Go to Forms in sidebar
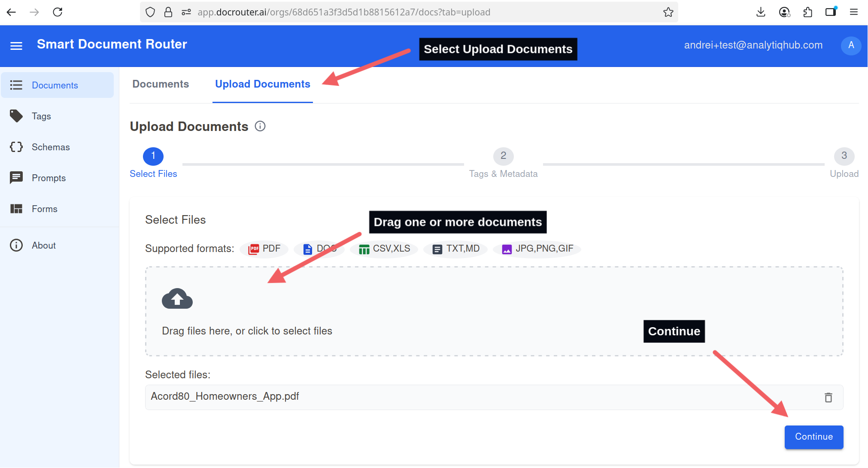The image size is (868, 468). (44, 209)
